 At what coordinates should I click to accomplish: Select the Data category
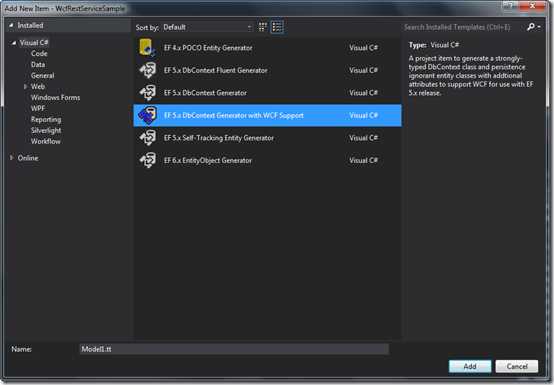coord(38,65)
